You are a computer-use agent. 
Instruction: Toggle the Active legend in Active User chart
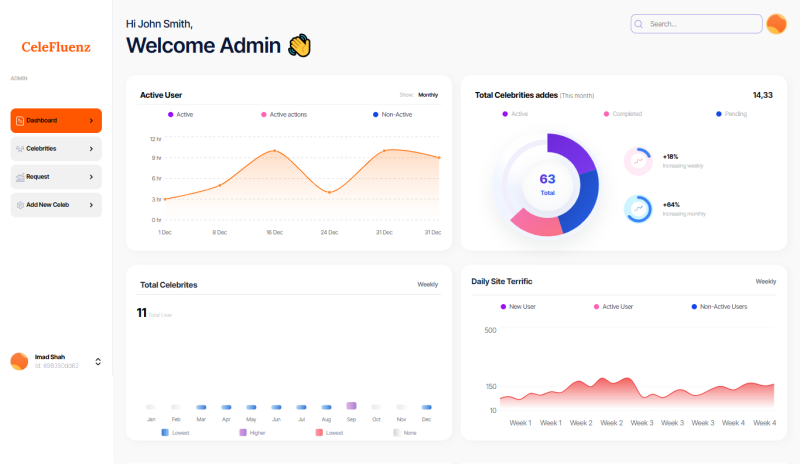(x=180, y=115)
